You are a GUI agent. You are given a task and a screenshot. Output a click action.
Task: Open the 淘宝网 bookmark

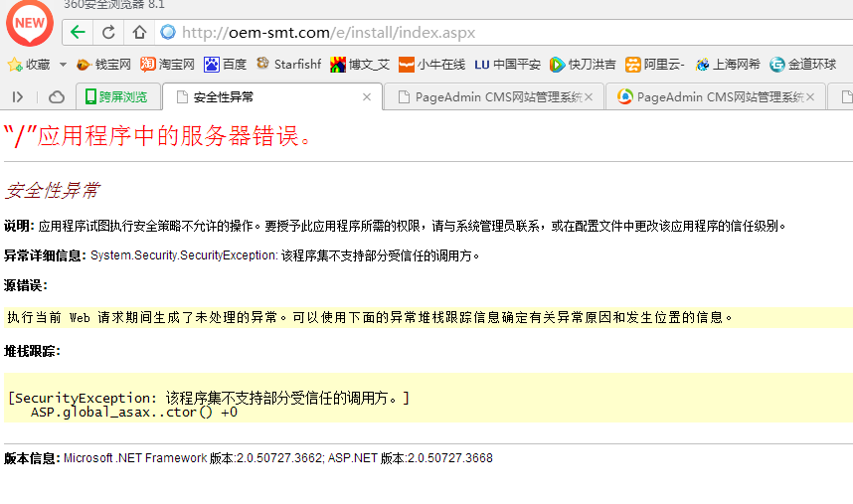click(167, 65)
